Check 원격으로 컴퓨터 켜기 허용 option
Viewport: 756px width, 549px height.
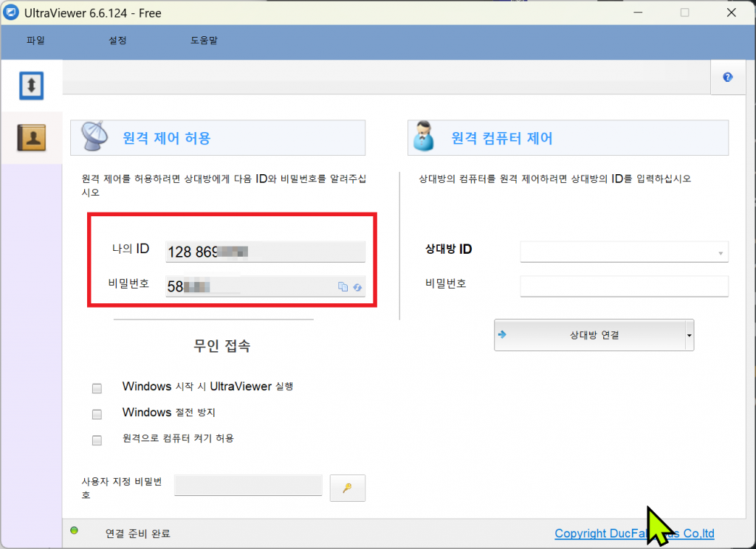tap(97, 441)
